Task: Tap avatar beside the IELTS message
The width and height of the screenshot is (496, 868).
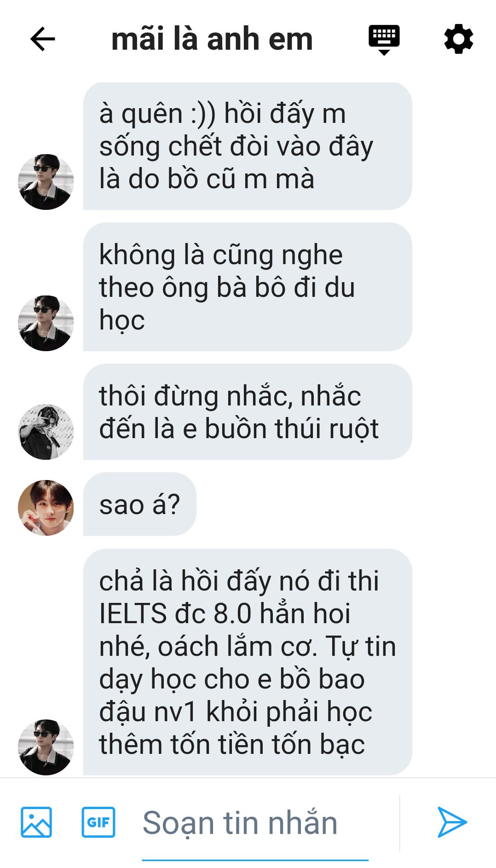Action: tap(46, 747)
